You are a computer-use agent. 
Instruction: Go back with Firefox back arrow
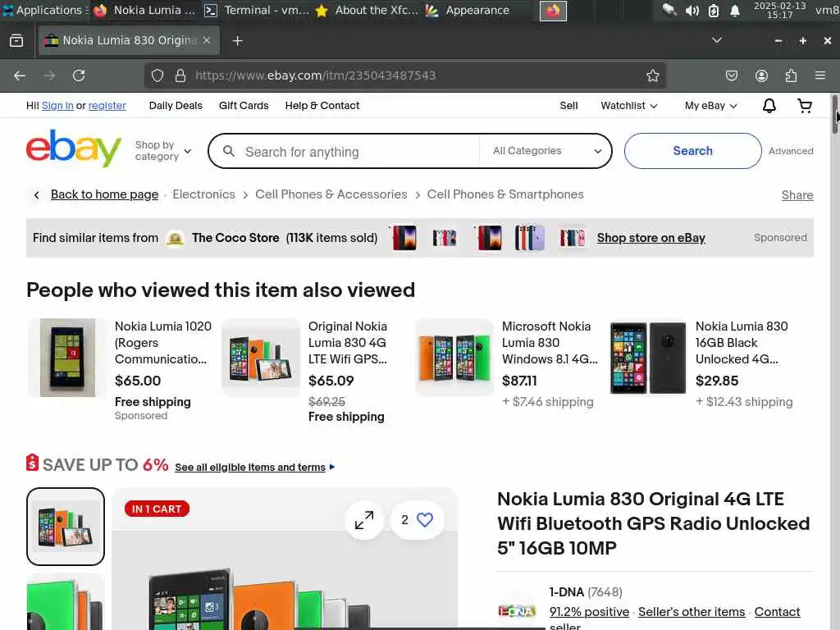(20, 75)
